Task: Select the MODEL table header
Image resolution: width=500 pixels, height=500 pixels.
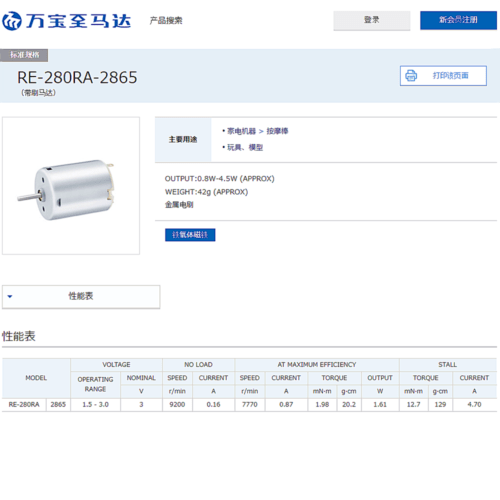Action: point(36,378)
